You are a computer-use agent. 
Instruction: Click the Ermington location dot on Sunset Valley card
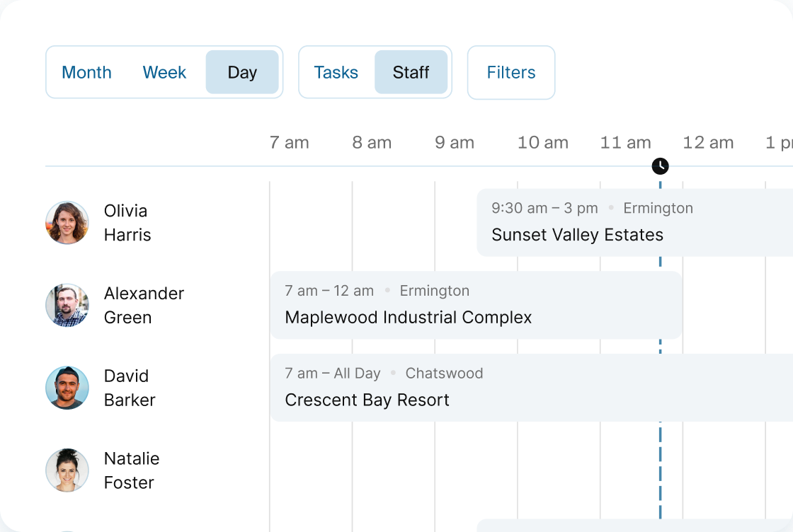point(610,208)
